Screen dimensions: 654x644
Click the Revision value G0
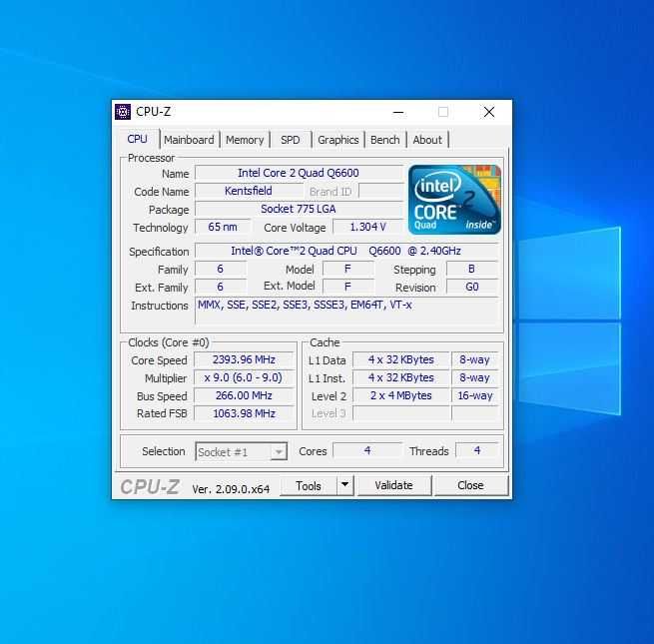(x=471, y=287)
